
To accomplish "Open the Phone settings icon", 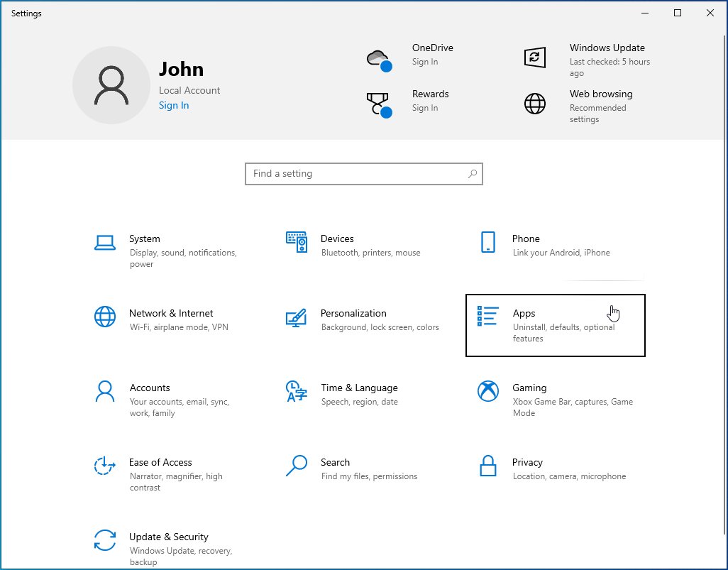I will pyautogui.click(x=488, y=243).
